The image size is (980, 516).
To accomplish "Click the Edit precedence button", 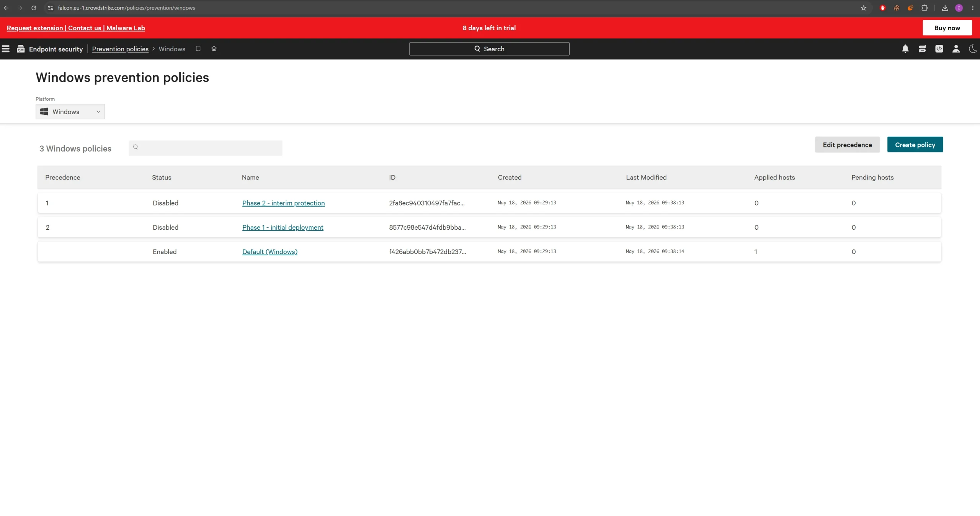I will tap(847, 144).
